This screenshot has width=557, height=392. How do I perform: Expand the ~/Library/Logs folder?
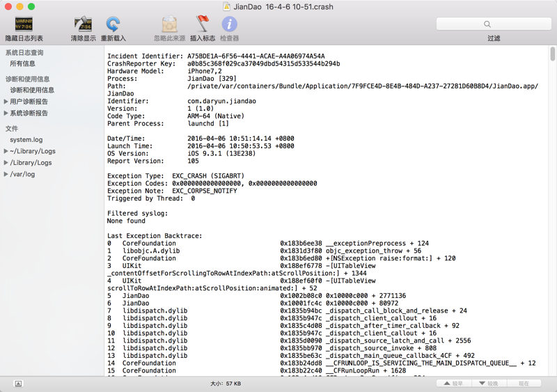pyautogui.click(x=6, y=151)
